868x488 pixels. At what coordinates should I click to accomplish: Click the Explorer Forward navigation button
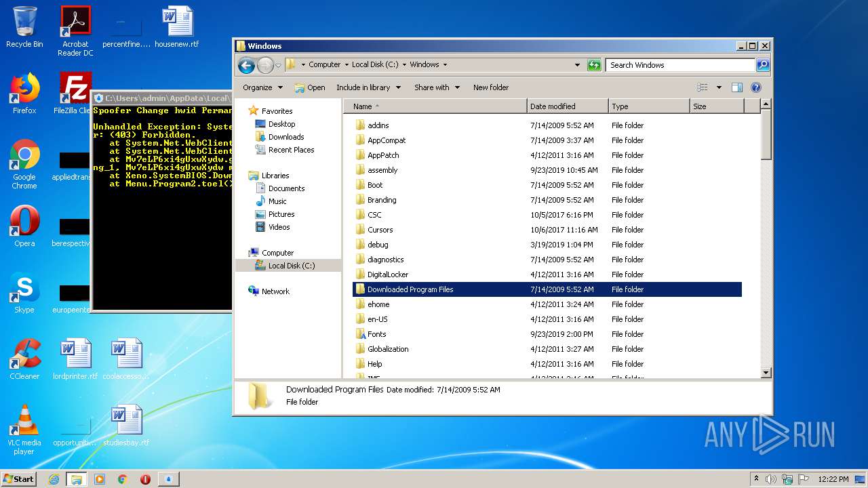tap(265, 65)
